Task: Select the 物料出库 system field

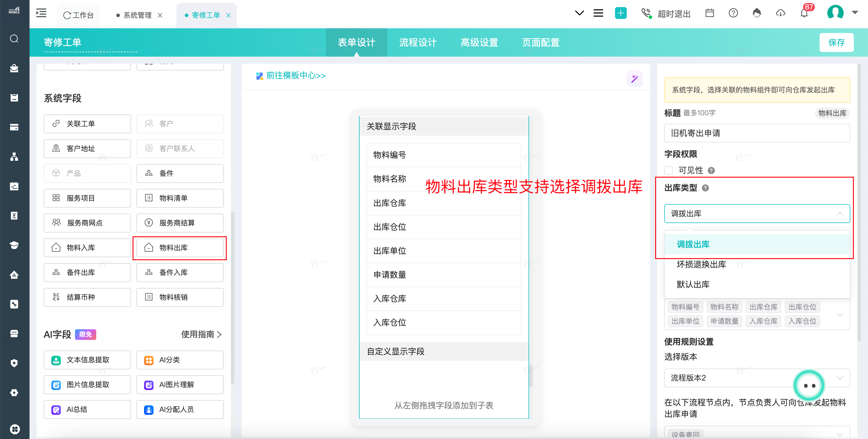Action: click(x=180, y=248)
